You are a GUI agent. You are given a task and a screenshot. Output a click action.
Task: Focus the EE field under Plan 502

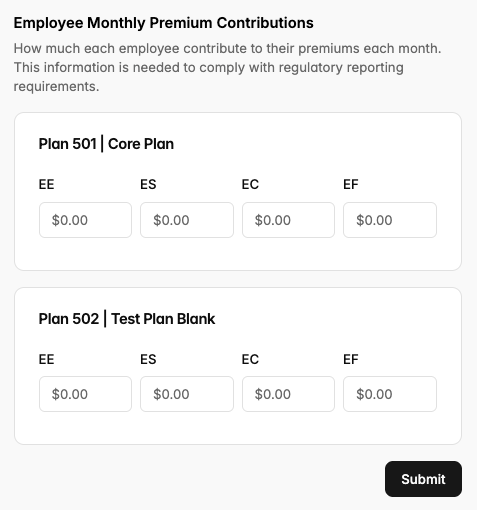(85, 394)
